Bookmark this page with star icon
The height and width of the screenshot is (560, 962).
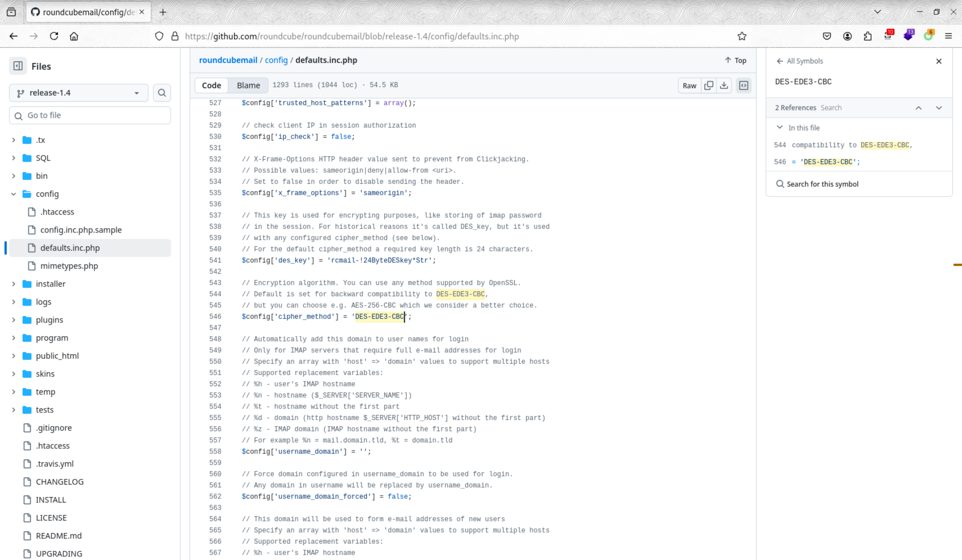[742, 36]
